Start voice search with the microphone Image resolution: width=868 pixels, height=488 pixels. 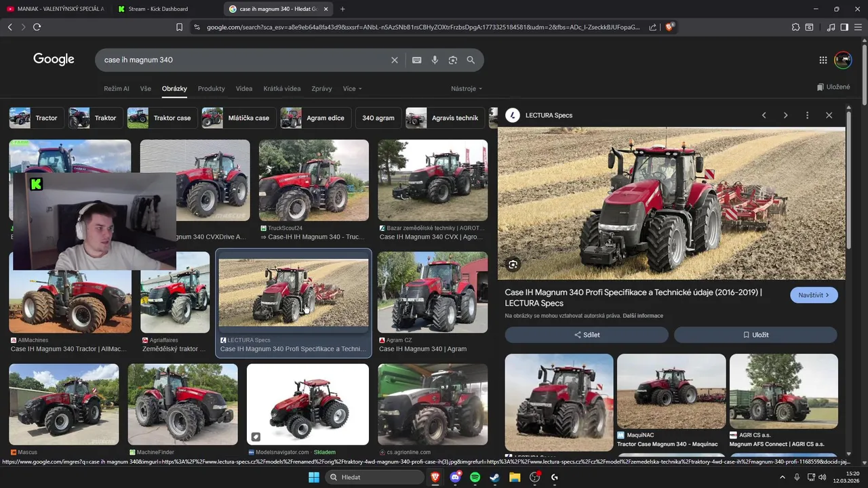435,60
